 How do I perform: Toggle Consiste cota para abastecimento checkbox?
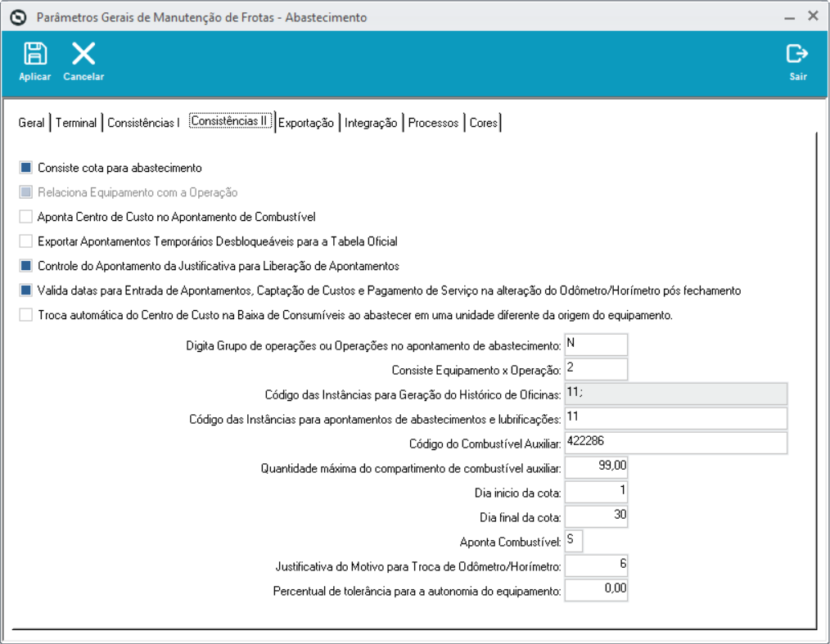tap(25, 168)
